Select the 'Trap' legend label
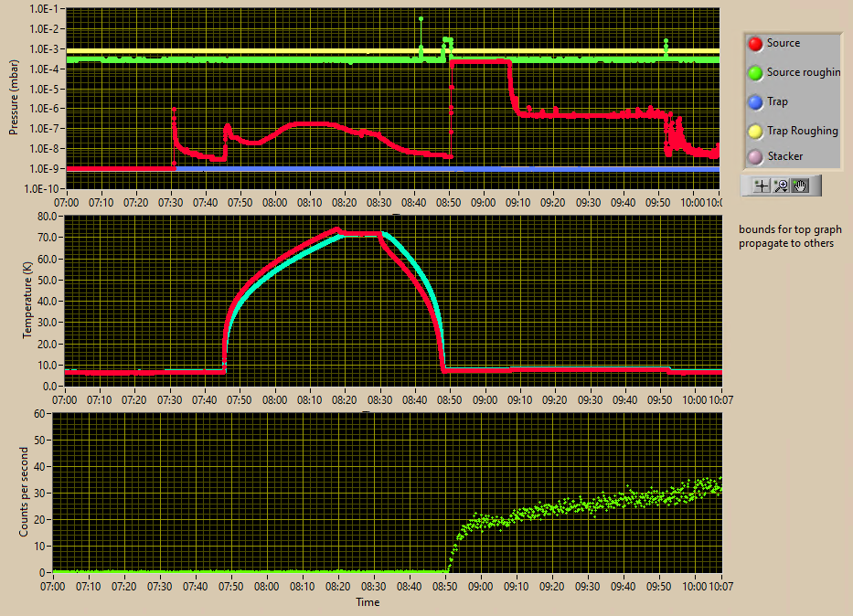Viewport: 853px width, 616px height. click(x=777, y=101)
